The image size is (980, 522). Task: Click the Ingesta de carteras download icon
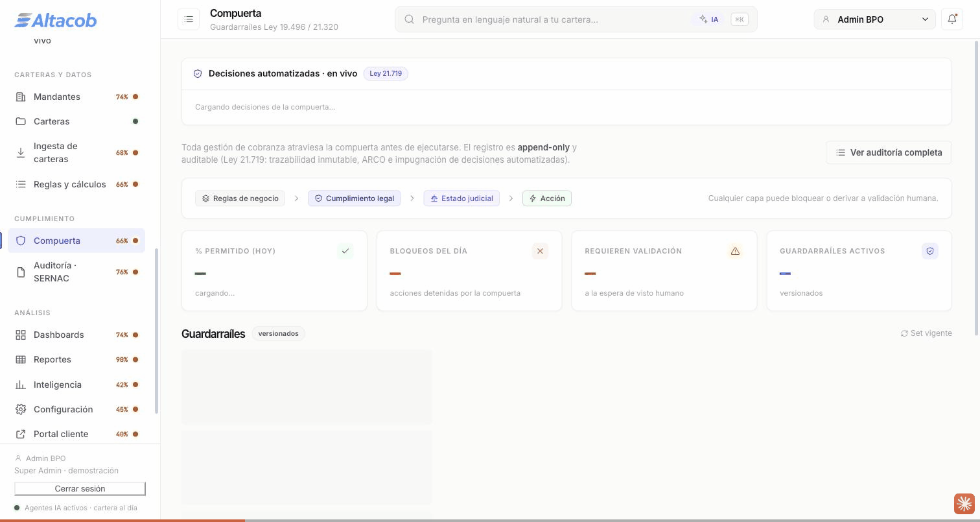coord(21,152)
